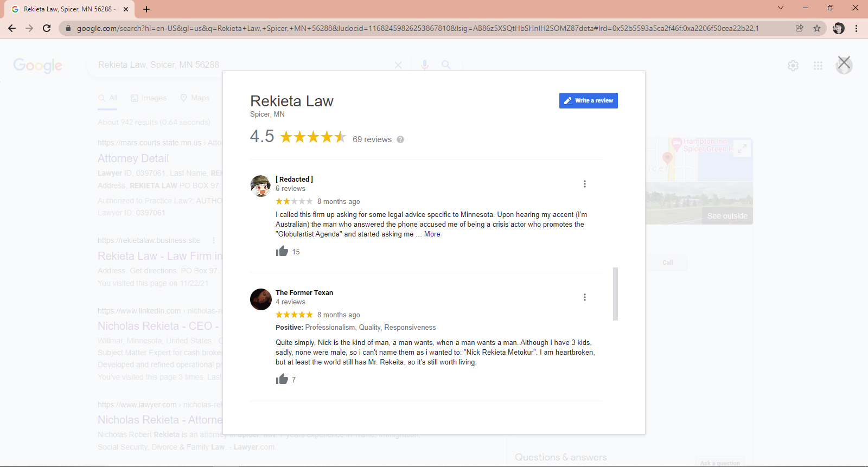The height and width of the screenshot is (467, 868).
Task: Open a new browser tab
Action: coord(146,9)
